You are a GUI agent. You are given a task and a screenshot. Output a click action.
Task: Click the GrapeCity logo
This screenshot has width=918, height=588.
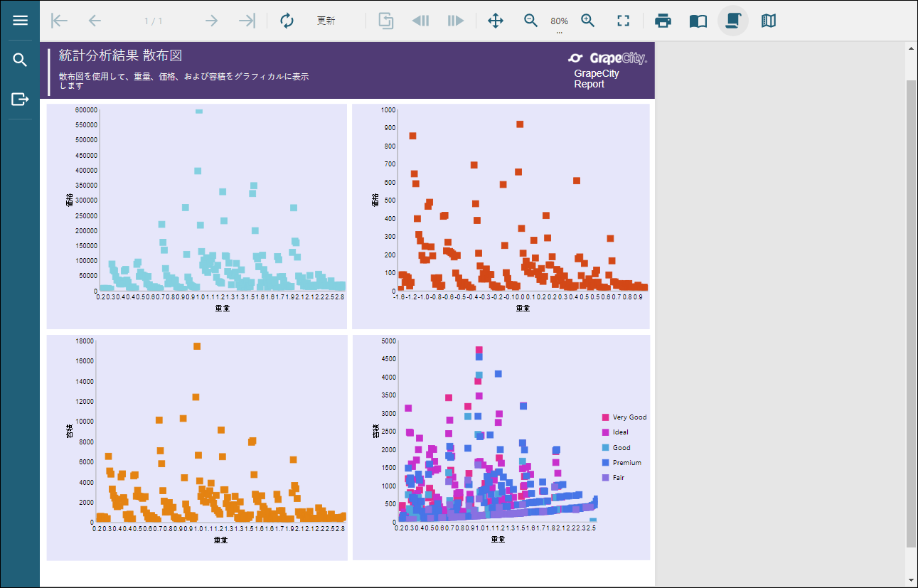click(x=608, y=58)
